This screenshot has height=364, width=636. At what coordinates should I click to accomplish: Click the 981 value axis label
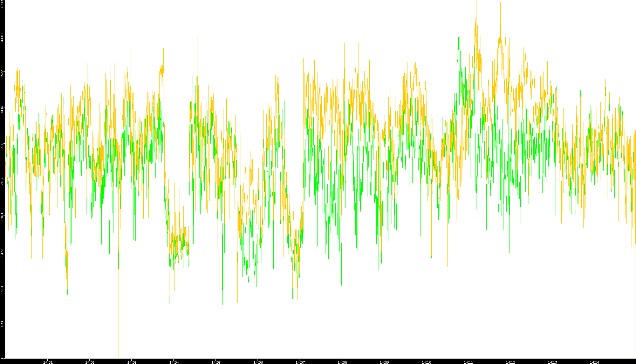tap(2, 288)
